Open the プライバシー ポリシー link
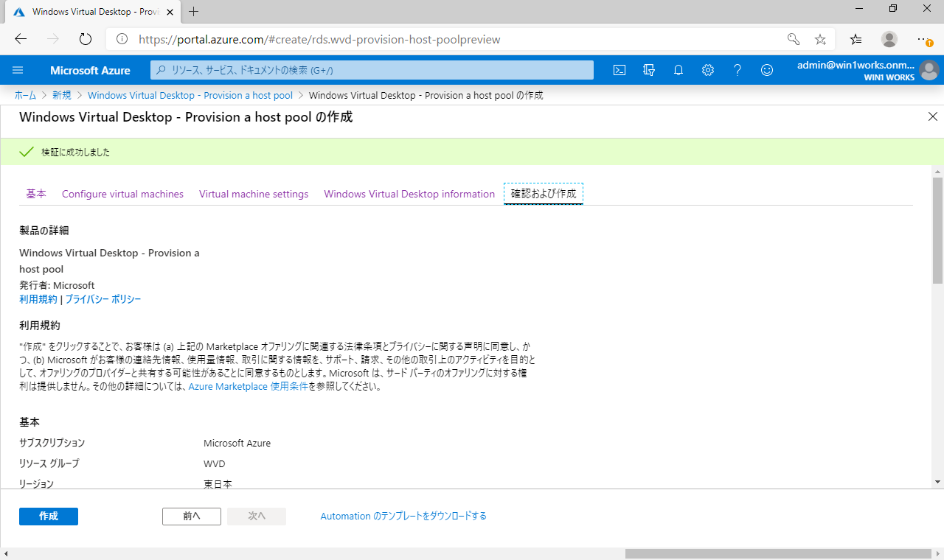Image resolution: width=944 pixels, height=560 pixels. pyautogui.click(x=103, y=299)
